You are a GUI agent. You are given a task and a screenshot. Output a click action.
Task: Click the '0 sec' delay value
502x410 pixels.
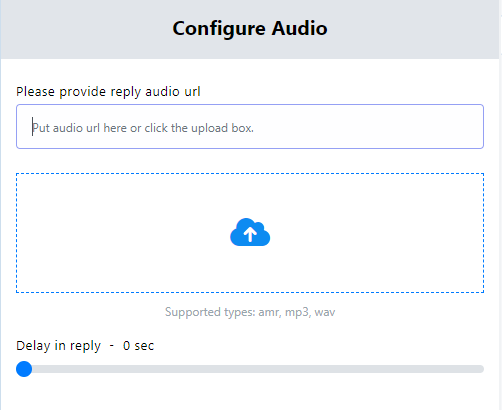point(138,346)
